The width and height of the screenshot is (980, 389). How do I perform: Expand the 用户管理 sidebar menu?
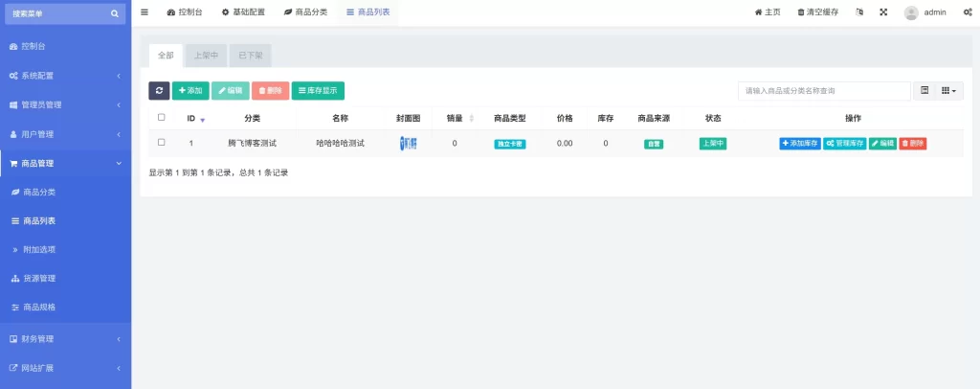66,134
